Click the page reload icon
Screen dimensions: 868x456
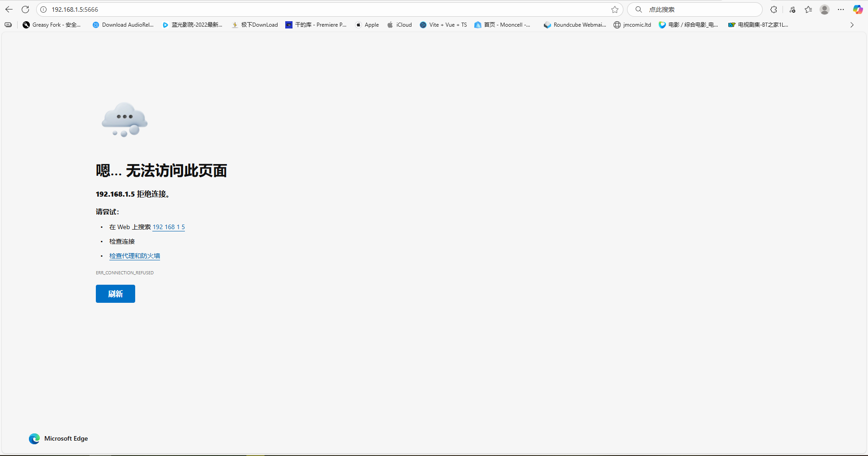pyautogui.click(x=25, y=9)
